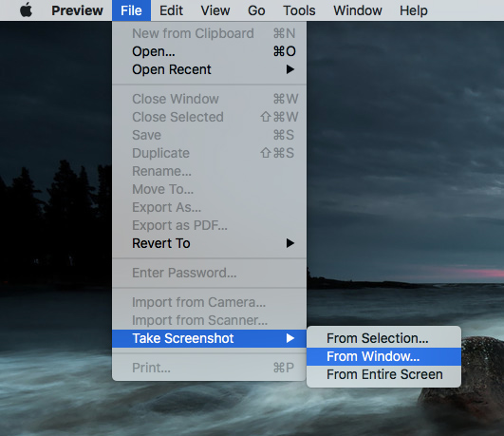Click the arrow beside Revert To

click(x=289, y=243)
